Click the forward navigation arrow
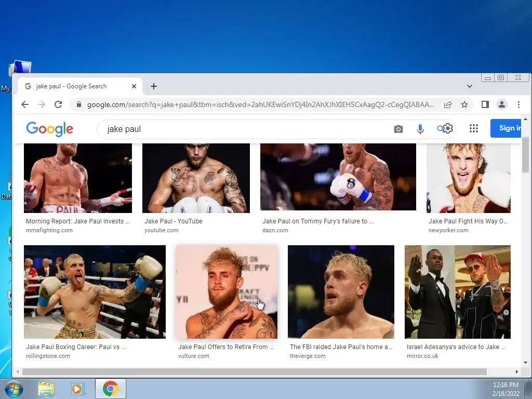Viewport: 532px width, 399px height. coord(42,104)
